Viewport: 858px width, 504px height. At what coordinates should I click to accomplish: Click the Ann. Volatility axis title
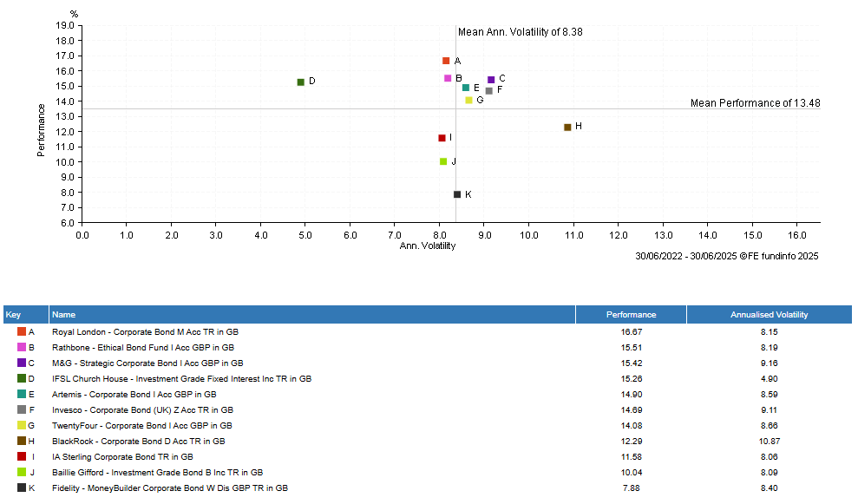point(428,245)
